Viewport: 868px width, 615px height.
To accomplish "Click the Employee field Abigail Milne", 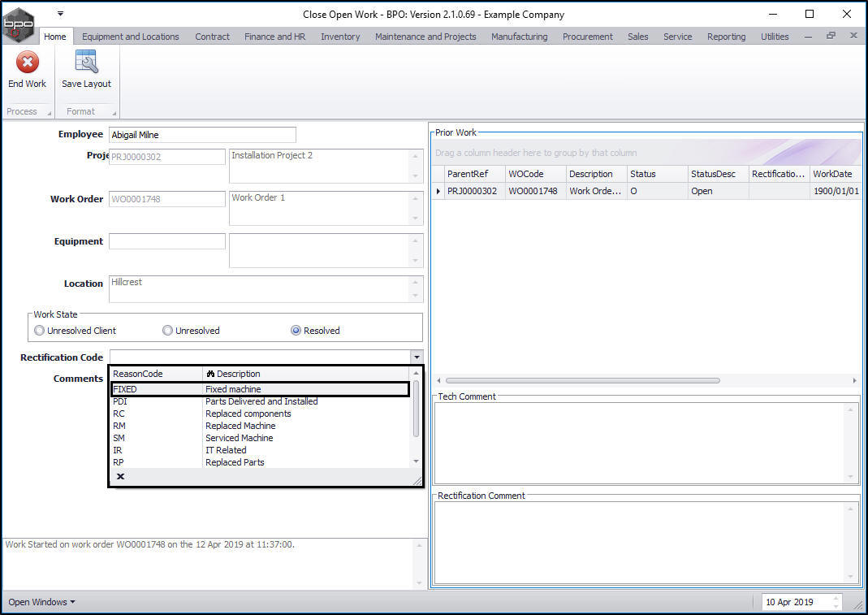I will (x=203, y=135).
